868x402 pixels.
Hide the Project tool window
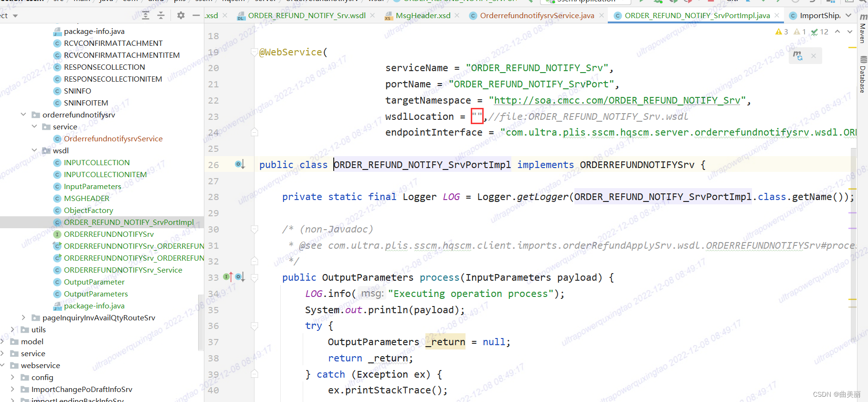[196, 15]
